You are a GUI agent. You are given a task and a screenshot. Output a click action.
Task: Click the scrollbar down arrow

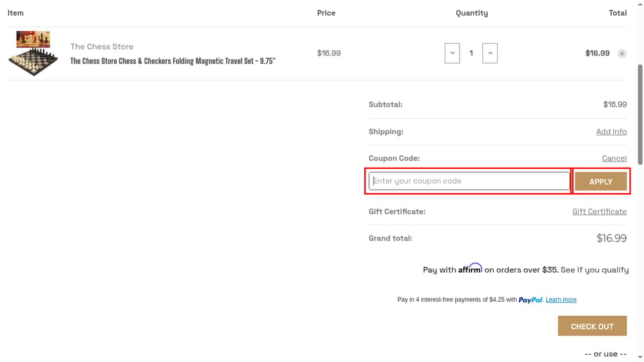(x=640, y=358)
